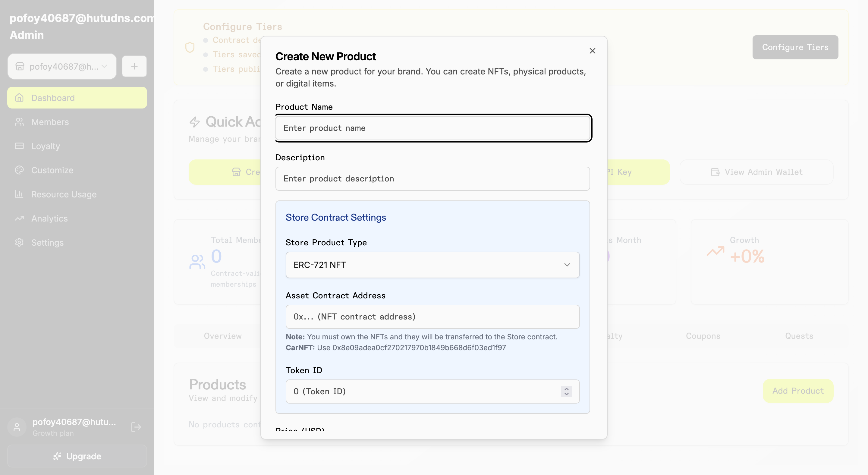
Task: Click the Token ID number field
Action: (421, 392)
